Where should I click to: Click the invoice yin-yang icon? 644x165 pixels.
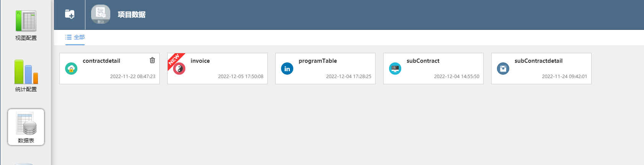pos(179,69)
